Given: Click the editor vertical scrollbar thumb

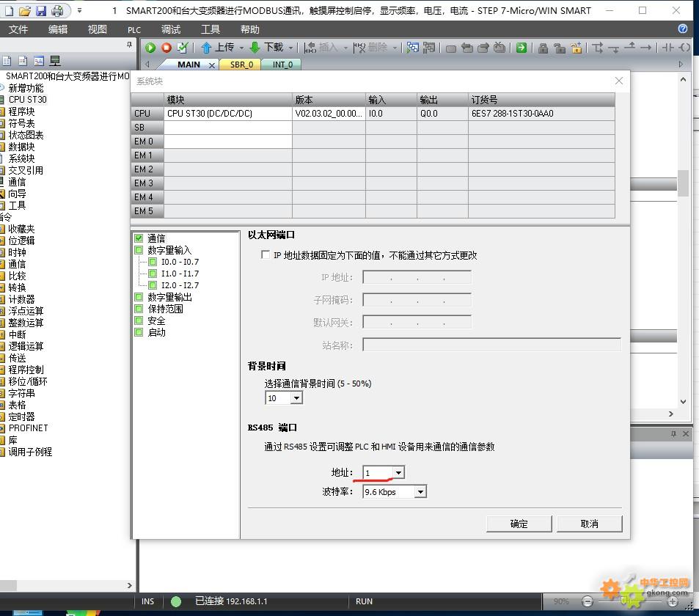Looking at the screenshot, I should coord(683,183).
